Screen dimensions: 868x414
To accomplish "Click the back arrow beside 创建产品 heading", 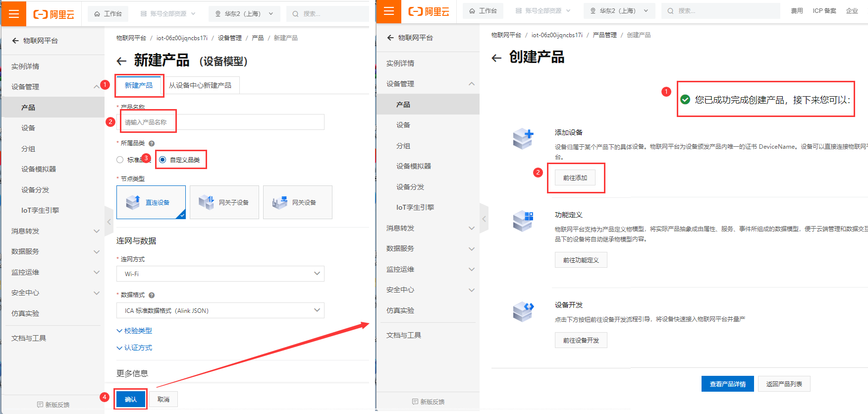I will (496, 58).
